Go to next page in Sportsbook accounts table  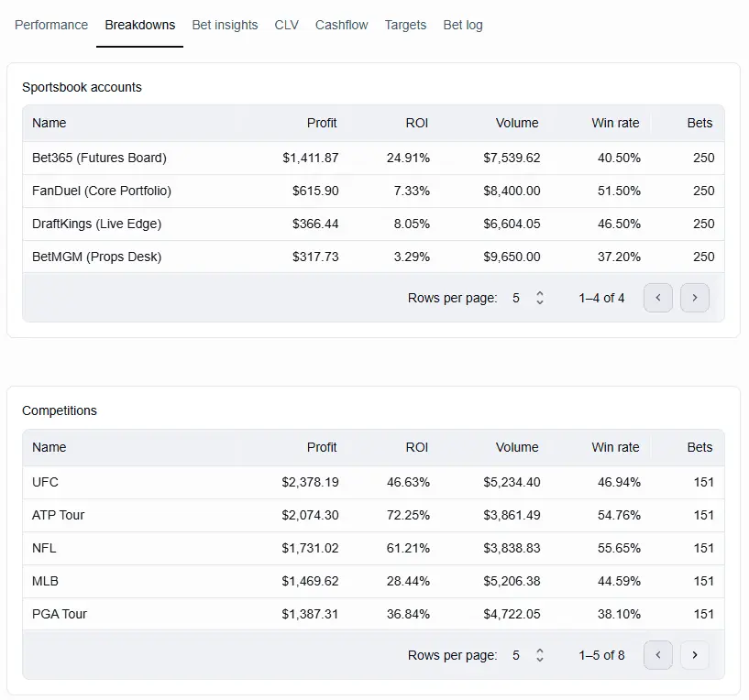695,298
